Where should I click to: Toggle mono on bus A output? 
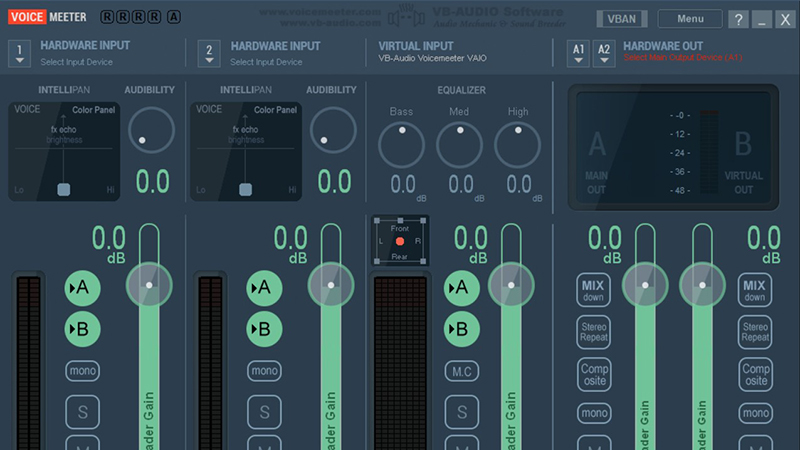click(x=594, y=413)
